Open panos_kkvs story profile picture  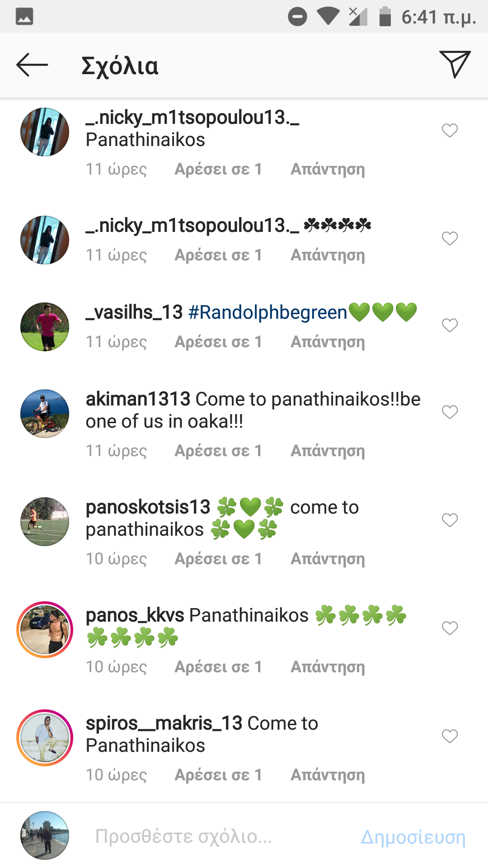(45, 630)
